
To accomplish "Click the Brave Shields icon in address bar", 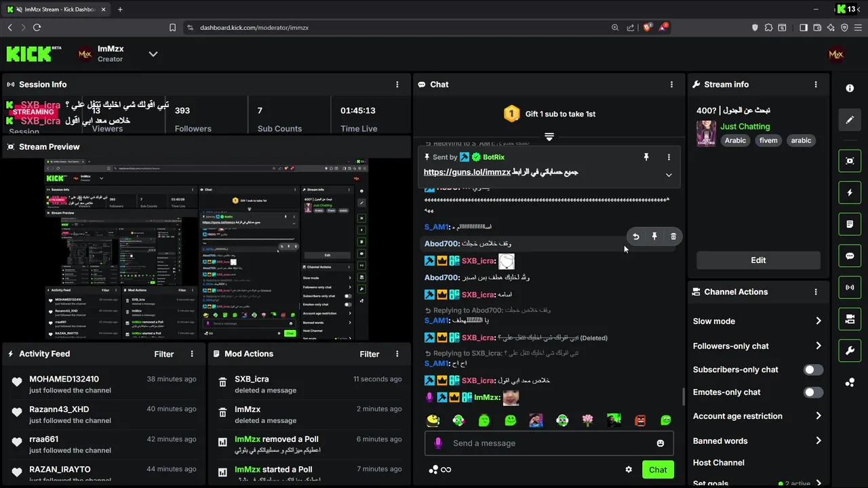I will (648, 27).
